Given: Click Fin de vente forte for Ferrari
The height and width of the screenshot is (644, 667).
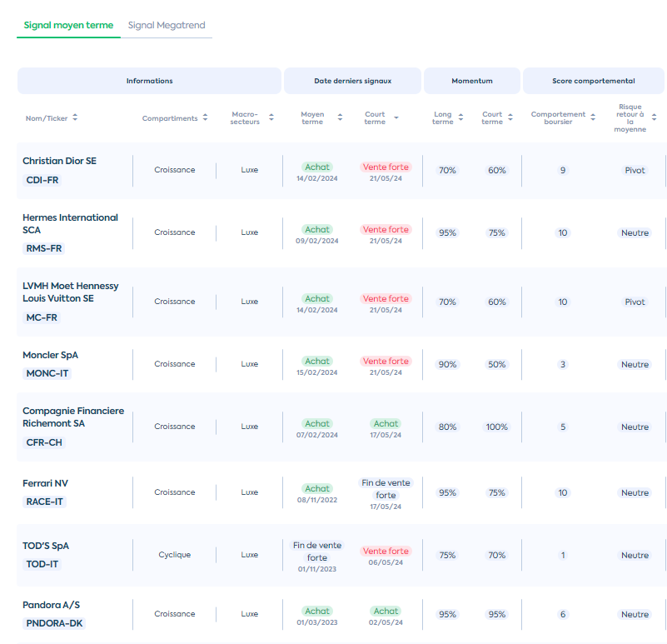Looking at the screenshot, I should pos(386,489).
